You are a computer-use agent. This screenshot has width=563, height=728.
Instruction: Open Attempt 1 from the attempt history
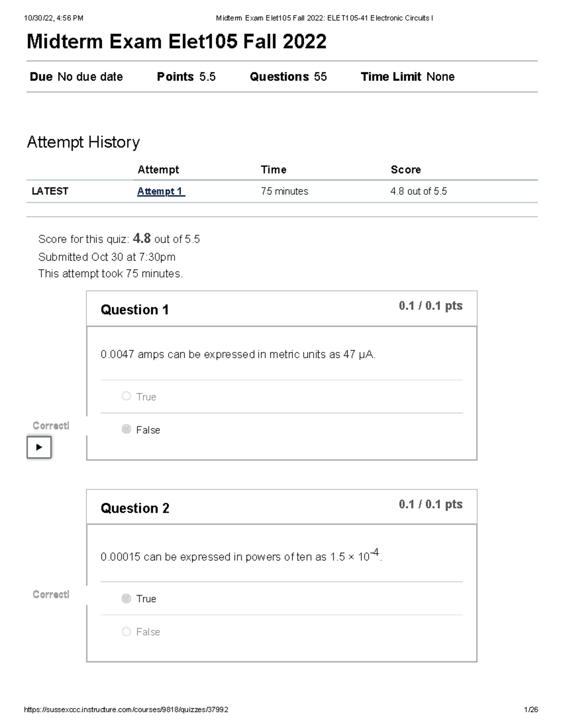pos(160,191)
